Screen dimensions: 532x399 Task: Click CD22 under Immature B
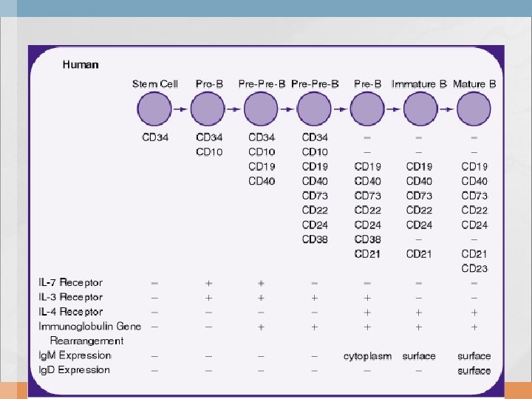[x=419, y=211]
